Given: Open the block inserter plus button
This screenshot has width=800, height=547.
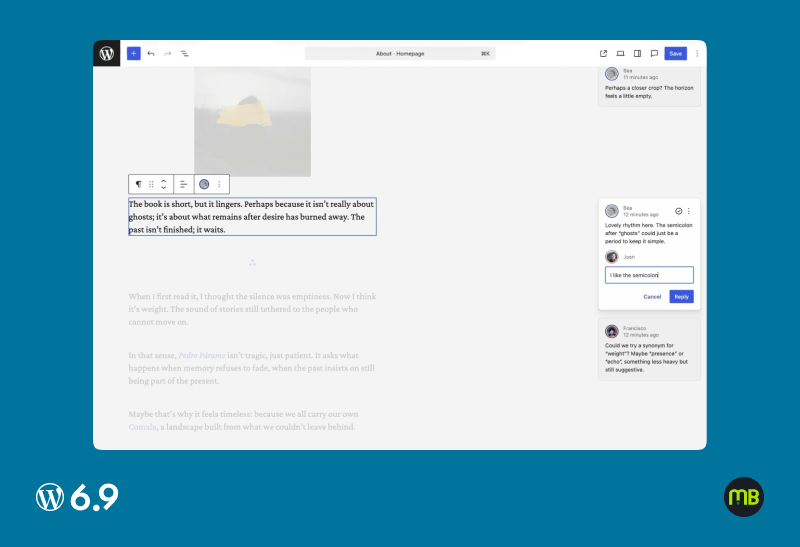Looking at the screenshot, I should (133, 54).
